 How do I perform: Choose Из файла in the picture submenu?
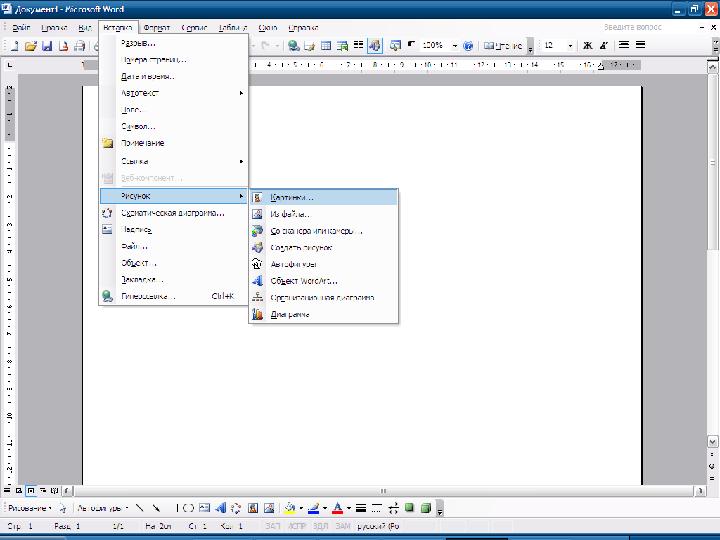coord(290,214)
